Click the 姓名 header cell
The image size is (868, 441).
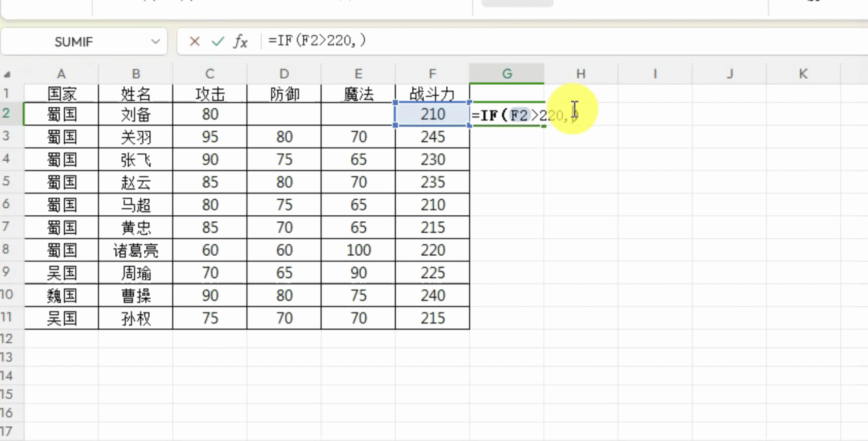click(x=136, y=93)
